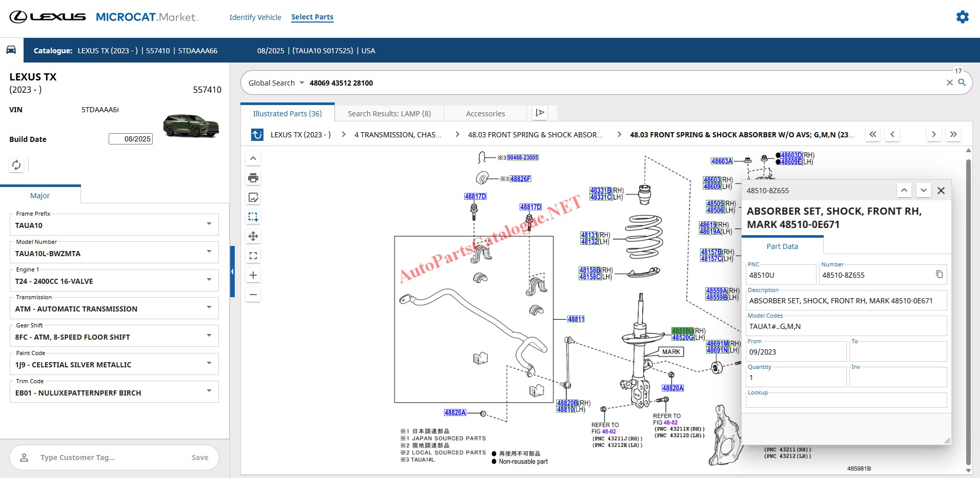The height and width of the screenshot is (478, 980).
Task: Activate the area selection tool
Action: (x=253, y=217)
